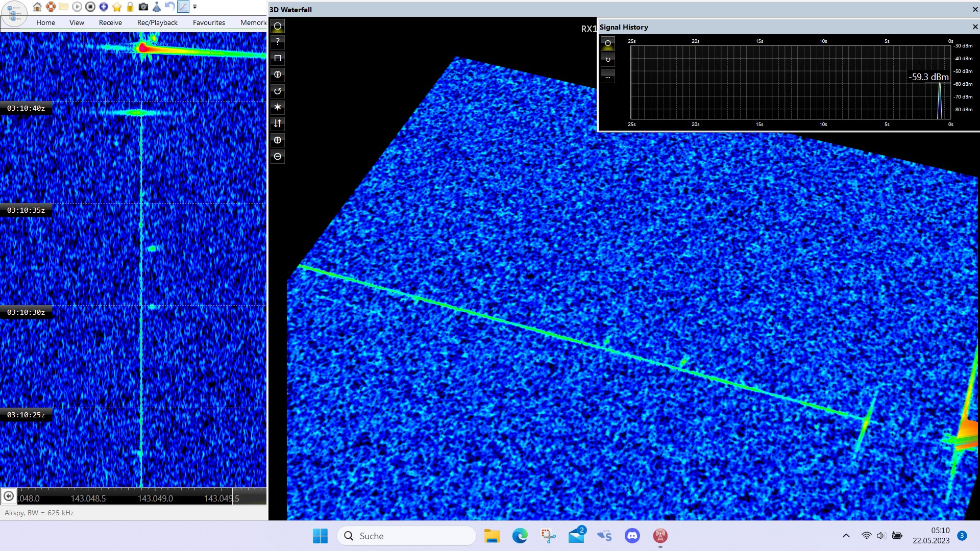Click the question mark help button in 3D Waterfall
This screenshot has width=980, height=551.
pyautogui.click(x=278, y=42)
